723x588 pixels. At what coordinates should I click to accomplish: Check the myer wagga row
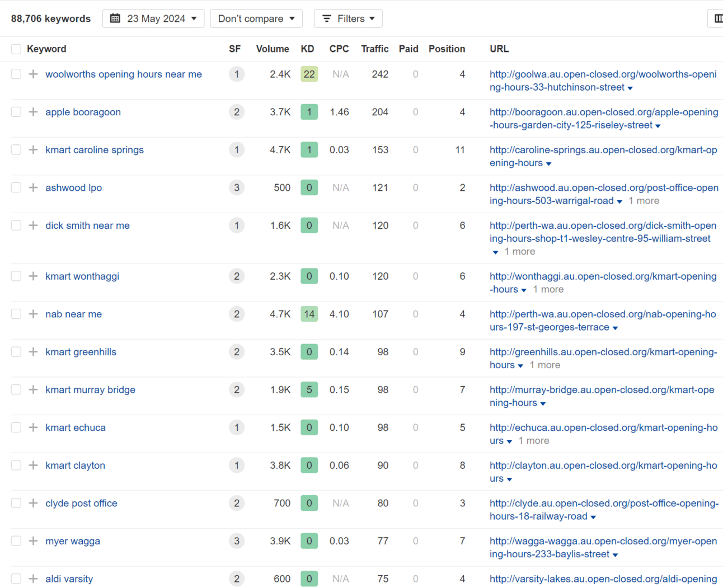(16, 541)
